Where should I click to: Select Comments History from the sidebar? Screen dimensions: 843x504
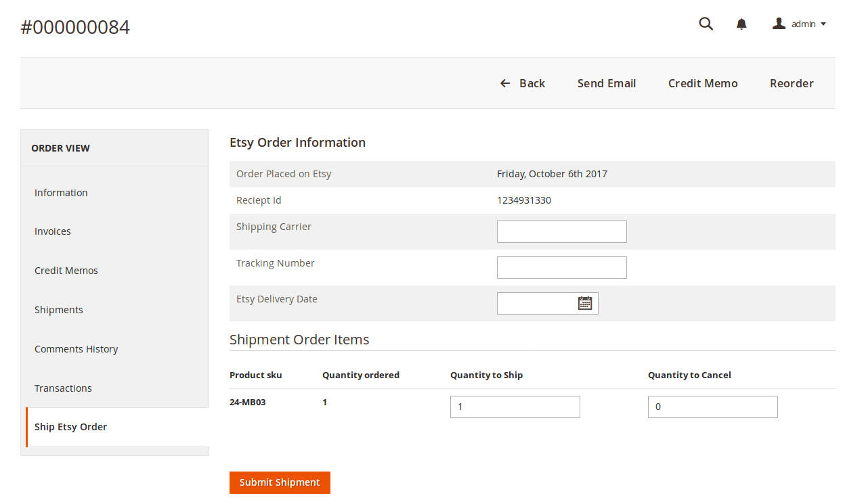(x=76, y=348)
